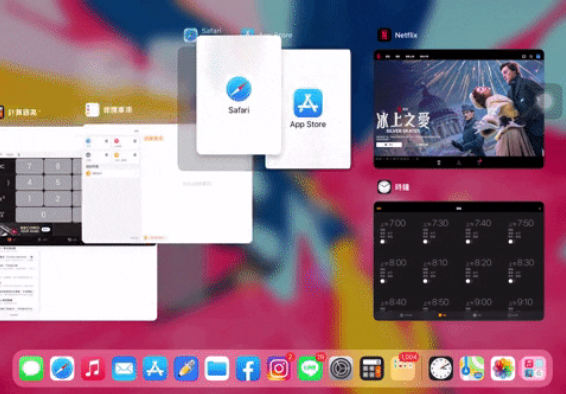Tap the Netflix icon above its card
This screenshot has height=394, width=566.
384,35
